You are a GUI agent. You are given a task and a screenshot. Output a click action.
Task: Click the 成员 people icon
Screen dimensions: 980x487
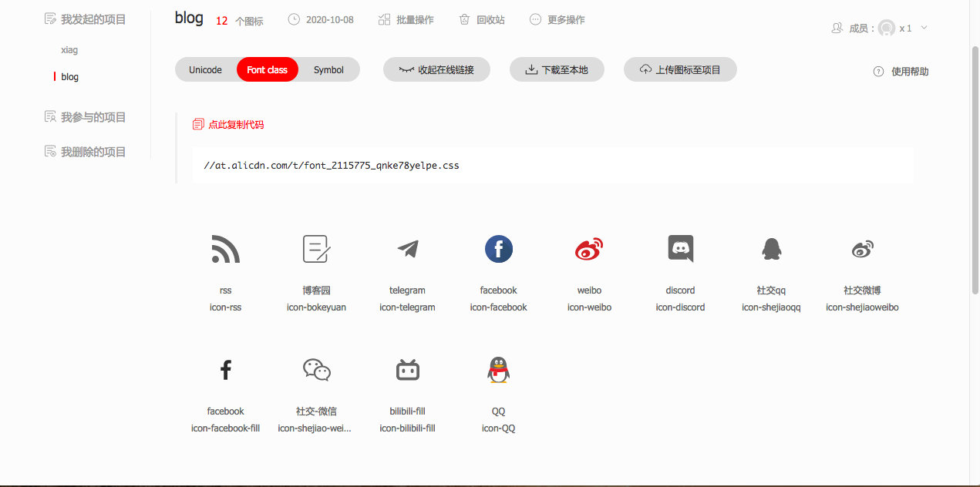point(837,29)
